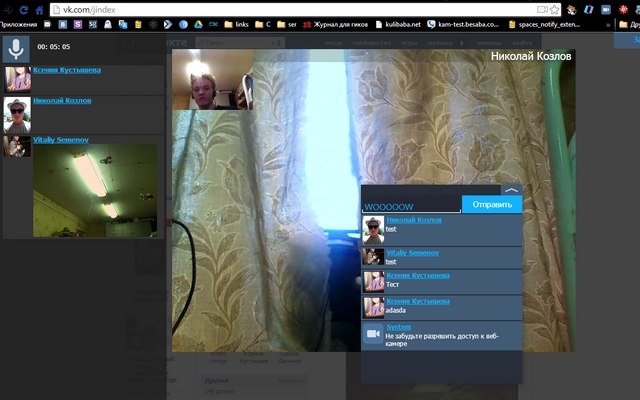Send the message with the Отправить button
Screen dimensions: 640x400
point(492,204)
